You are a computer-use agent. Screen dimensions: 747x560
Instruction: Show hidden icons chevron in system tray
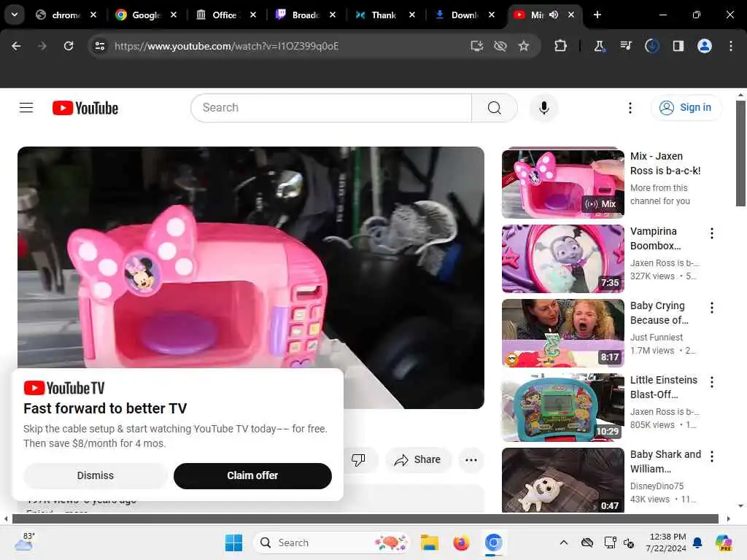tap(564, 542)
